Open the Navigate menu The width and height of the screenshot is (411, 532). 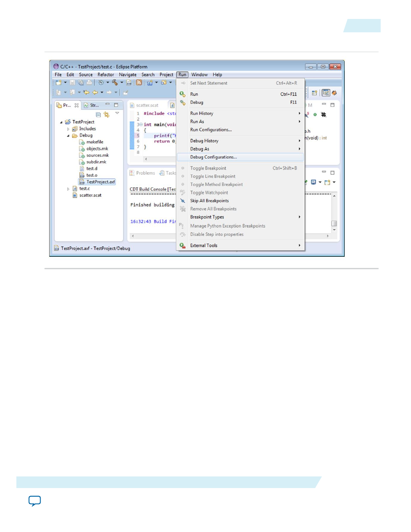(128, 75)
